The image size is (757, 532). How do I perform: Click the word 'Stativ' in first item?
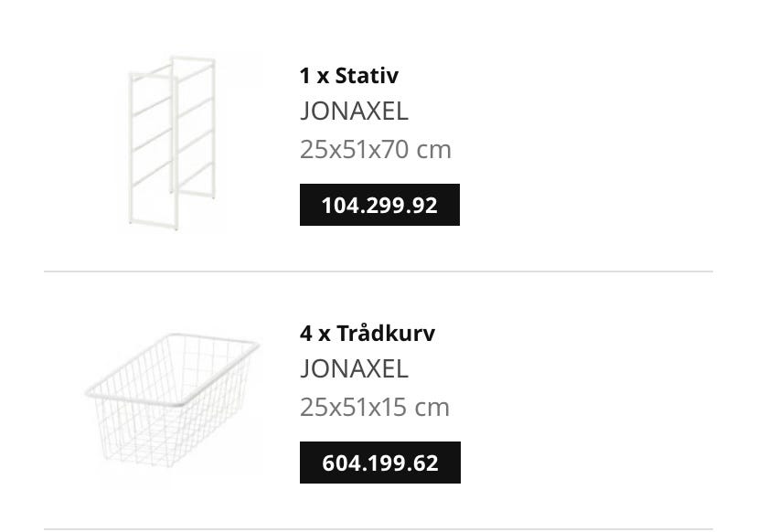click(367, 75)
